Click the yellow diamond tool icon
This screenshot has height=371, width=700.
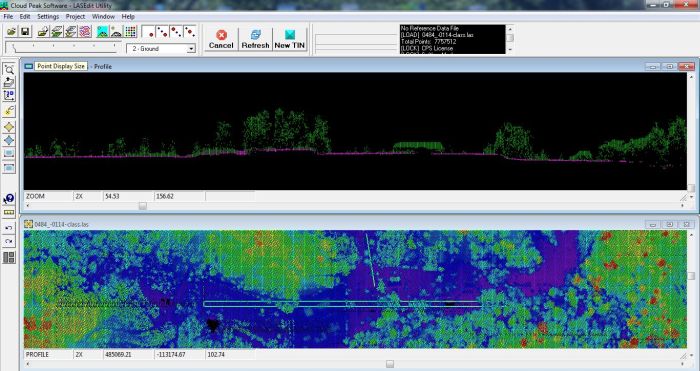coord(9,127)
